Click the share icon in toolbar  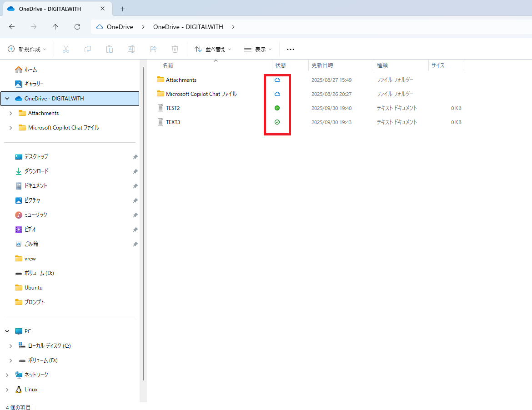coord(153,49)
